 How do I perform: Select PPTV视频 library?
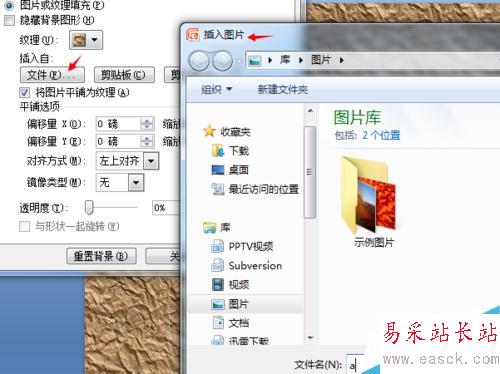(x=251, y=247)
